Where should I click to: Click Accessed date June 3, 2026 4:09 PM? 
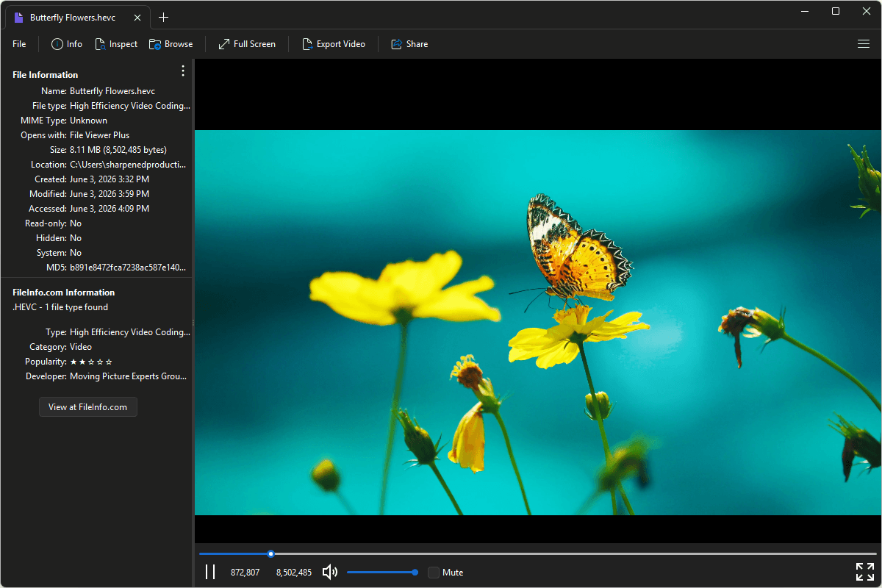click(x=110, y=209)
